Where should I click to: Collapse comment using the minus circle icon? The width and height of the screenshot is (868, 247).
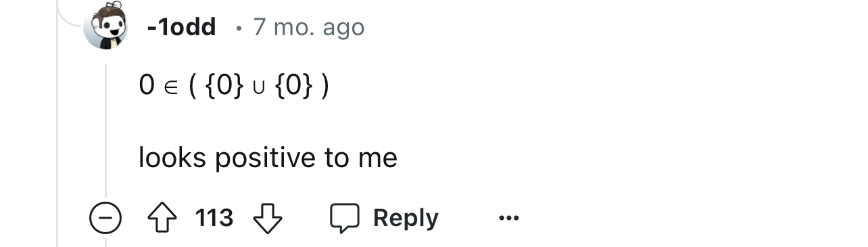[105, 219]
